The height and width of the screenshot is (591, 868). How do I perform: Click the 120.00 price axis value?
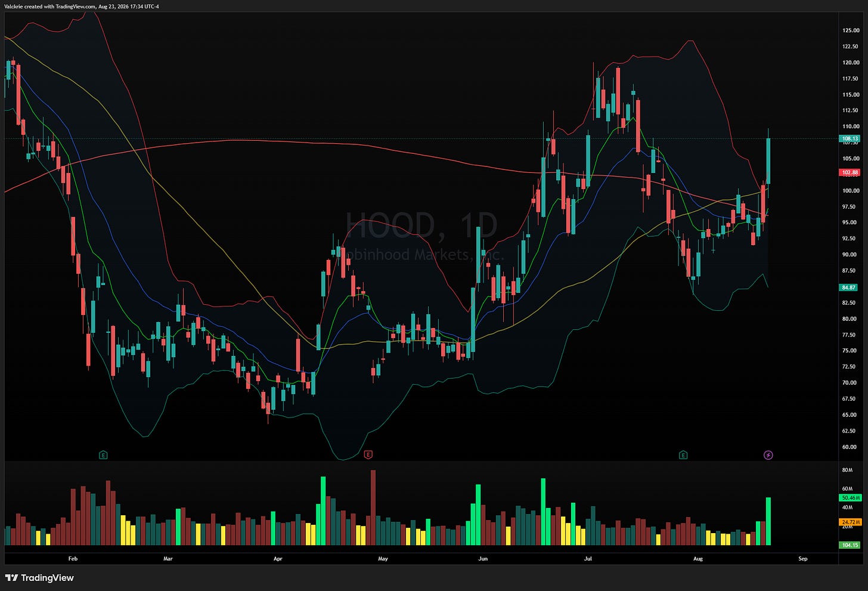click(x=851, y=63)
